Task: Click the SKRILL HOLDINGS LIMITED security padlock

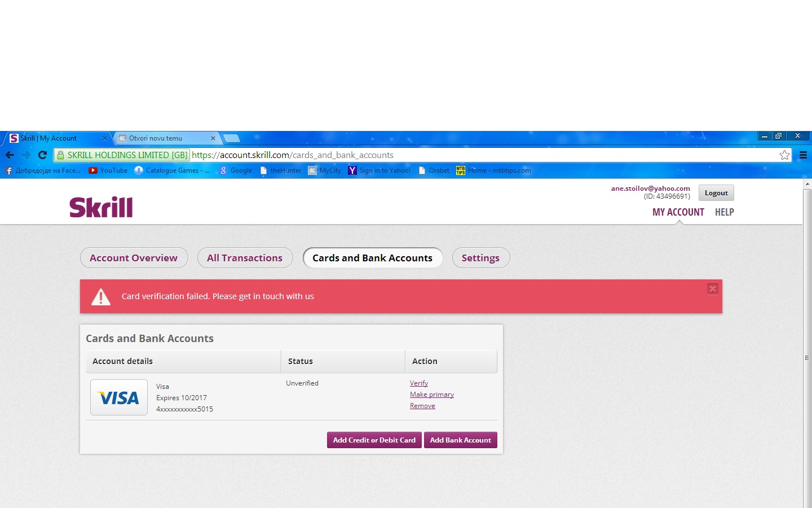Action: point(61,155)
